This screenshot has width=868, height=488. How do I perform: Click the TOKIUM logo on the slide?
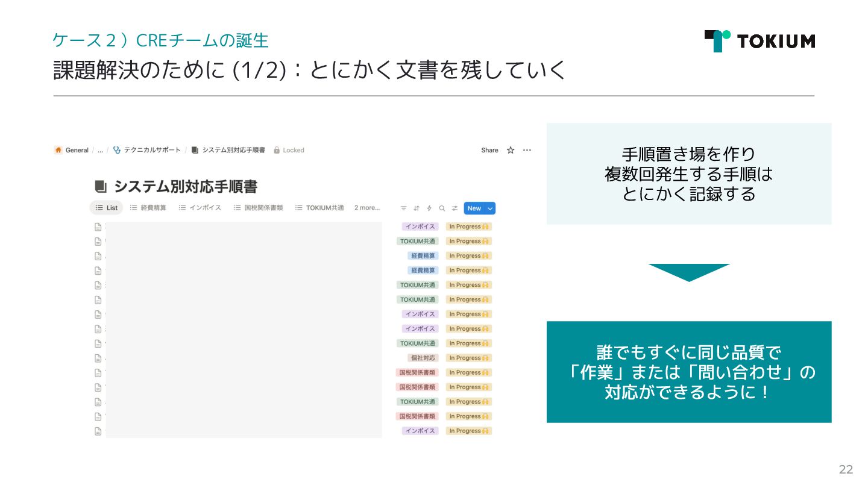[759, 41]
